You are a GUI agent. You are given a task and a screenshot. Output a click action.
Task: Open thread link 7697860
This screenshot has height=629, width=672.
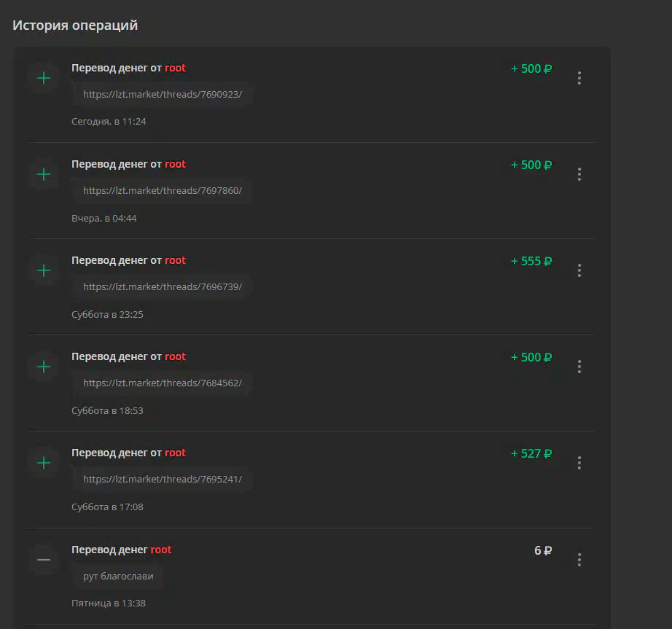pyautogui.click(x=163, y=191)
